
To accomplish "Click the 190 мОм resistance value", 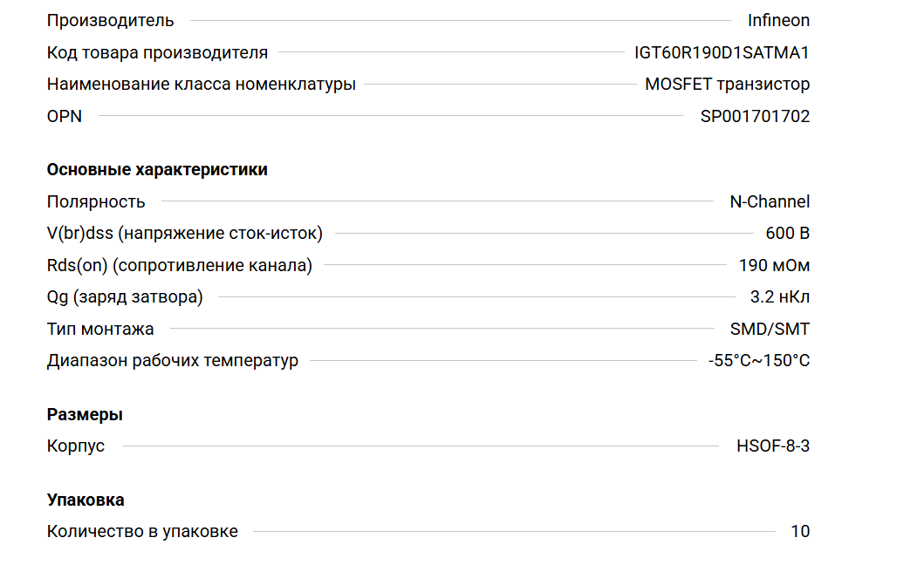I will pos(773,266).
